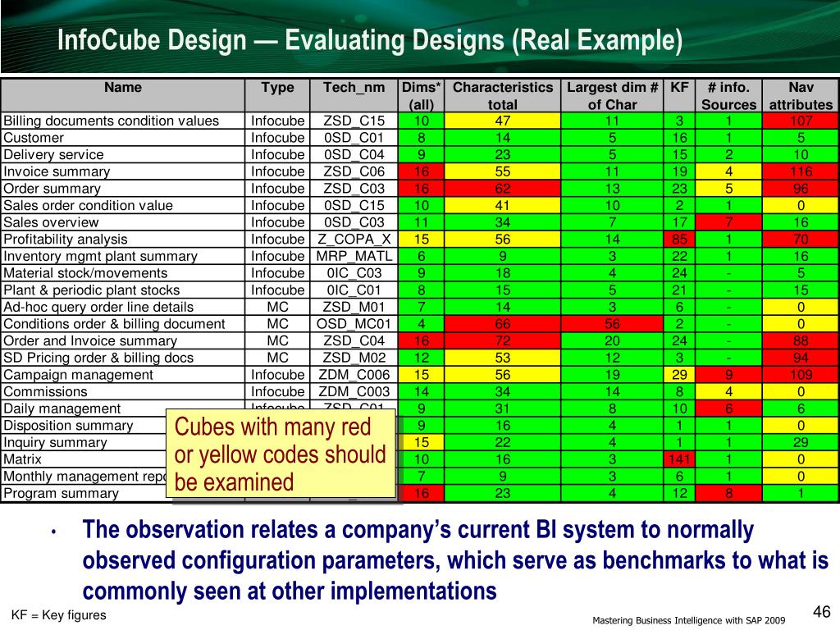Select 'Ad-hoc query order line details' row
The image size is (840, 630).
pyautogui.click(x=98, y=307)
